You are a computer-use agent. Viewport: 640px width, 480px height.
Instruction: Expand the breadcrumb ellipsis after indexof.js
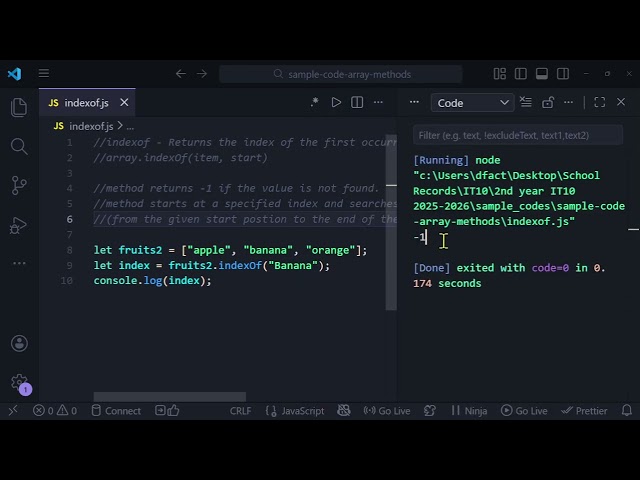coord(130,127)
